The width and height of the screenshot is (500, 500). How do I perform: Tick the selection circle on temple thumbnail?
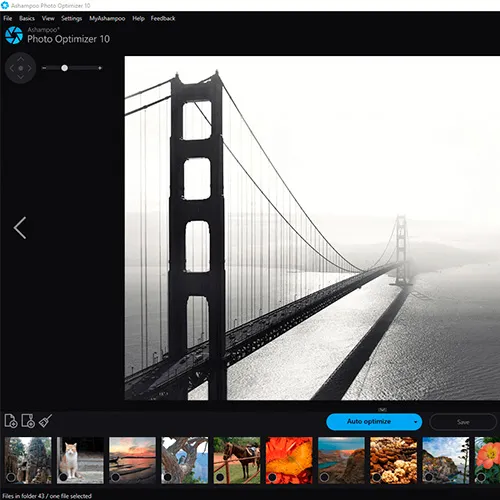point(11,477)
